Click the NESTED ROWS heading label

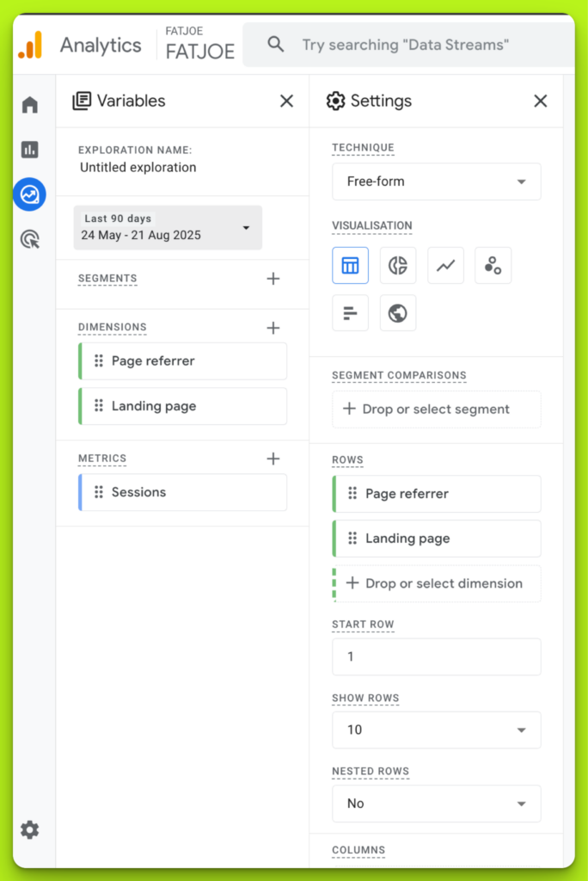(x=371, y=772)
